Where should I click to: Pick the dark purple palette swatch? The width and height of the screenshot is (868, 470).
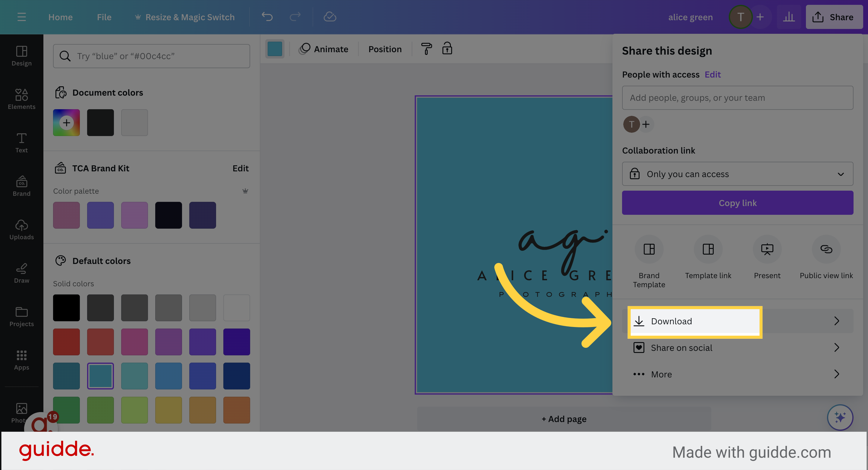[x=202, y=215]
